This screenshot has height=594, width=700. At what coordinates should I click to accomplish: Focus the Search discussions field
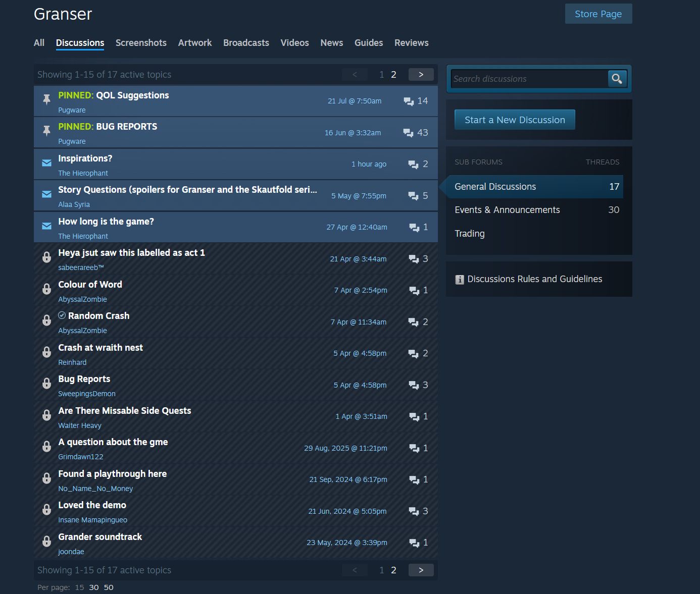click(530, 79)
